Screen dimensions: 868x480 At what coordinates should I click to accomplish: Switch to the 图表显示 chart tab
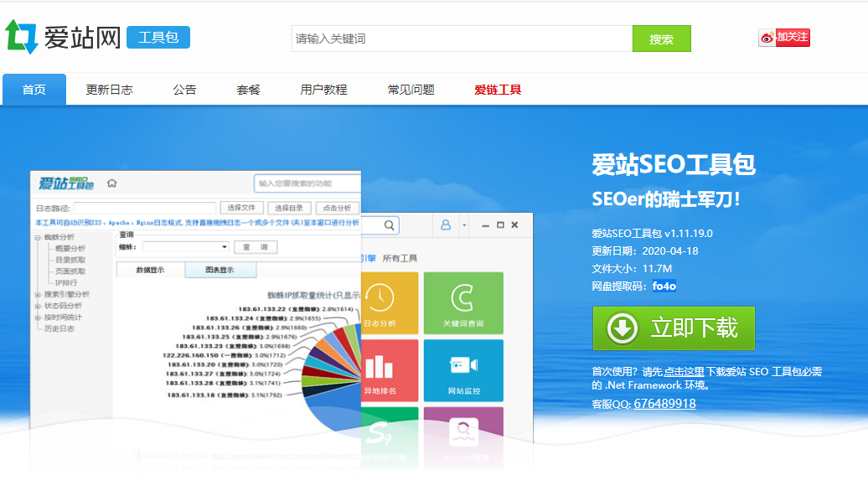[209, 270]
